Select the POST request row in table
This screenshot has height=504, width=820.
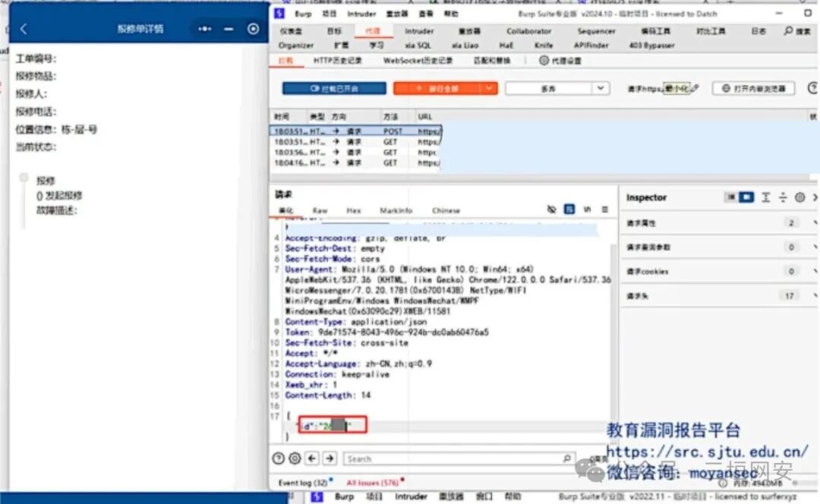click(356, 131)
